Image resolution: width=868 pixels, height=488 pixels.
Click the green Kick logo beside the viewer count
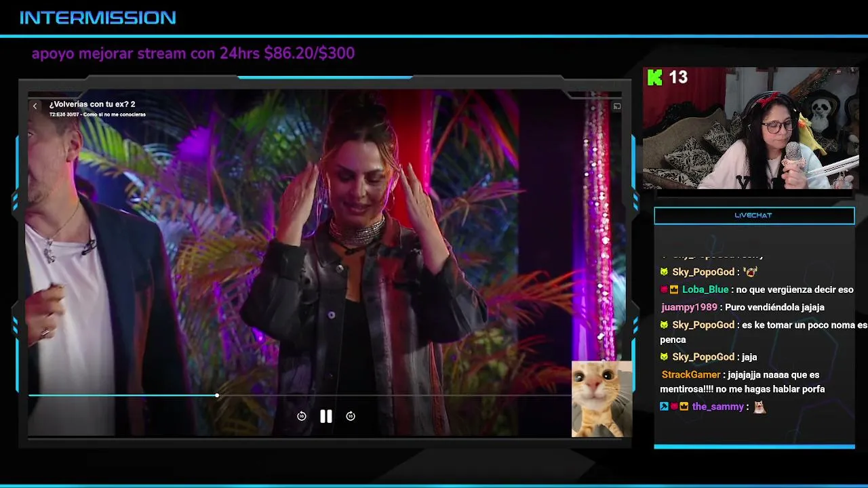(x=655, y=77)
